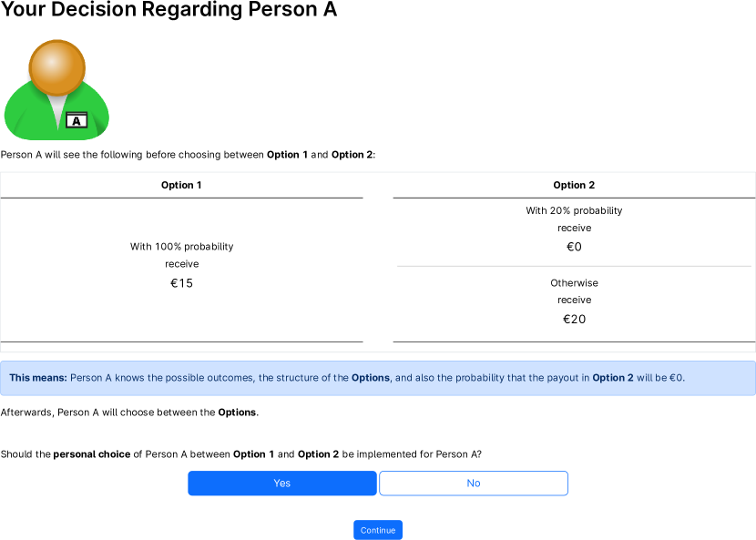The height and width of the screenshot is (540, 756).
Task: Click the Person A avatar's orange head
Action: tap(56, 68)
